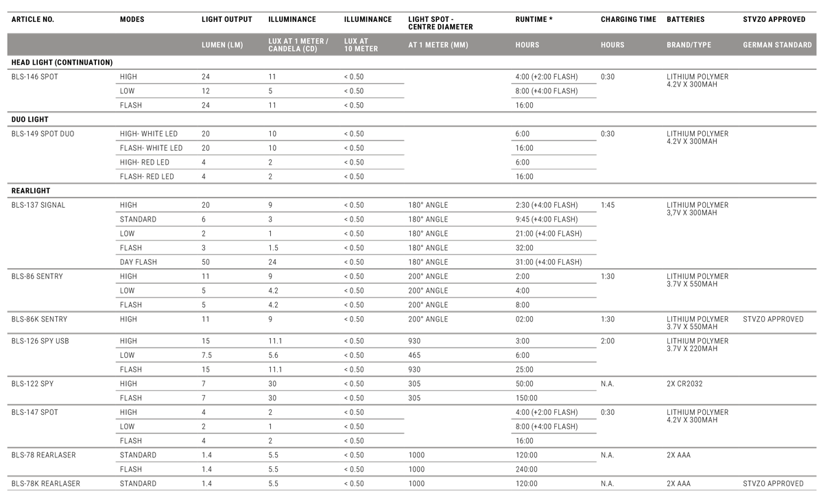Select the HIGH- WHITE LED mode

149,134
